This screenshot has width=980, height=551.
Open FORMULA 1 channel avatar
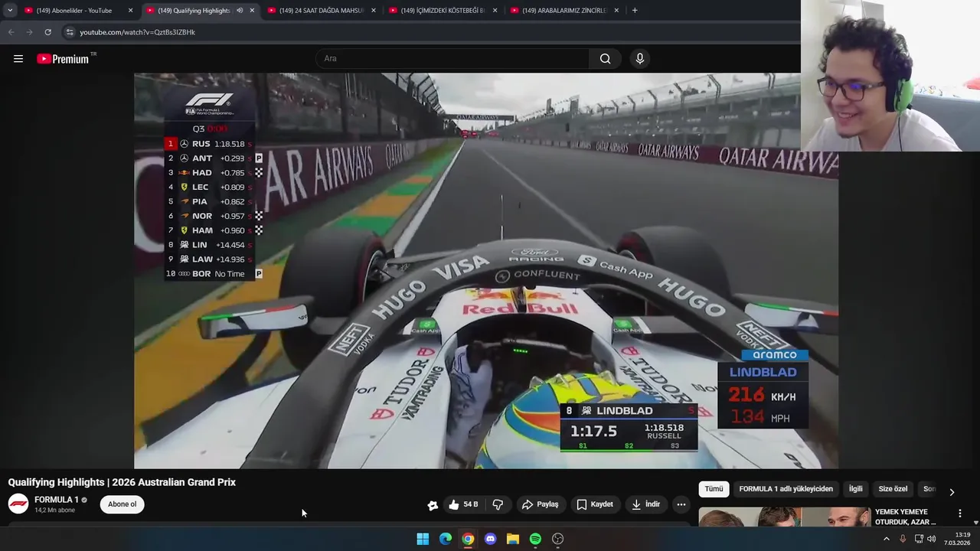tap(18, 504)
